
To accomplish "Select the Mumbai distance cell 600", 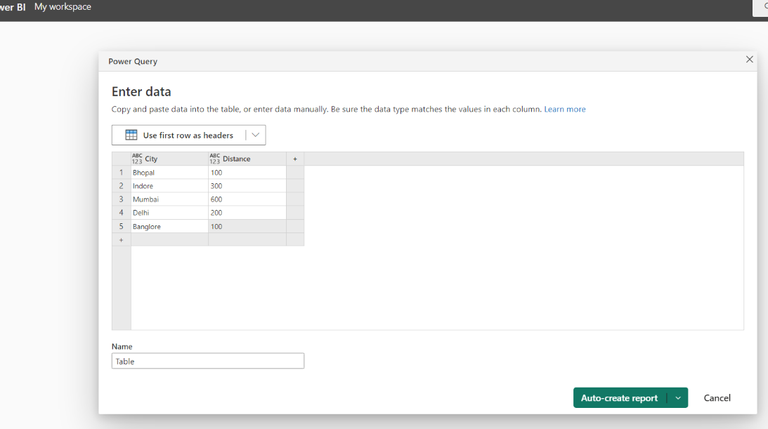I will (x=246, y=200).
